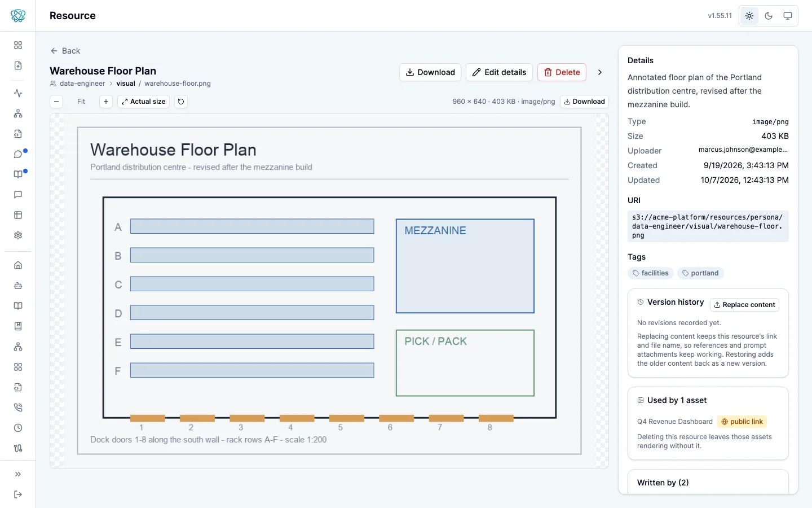Select the portland tag
This screenshot has height=508, width=812.
(x=700, y=273)
